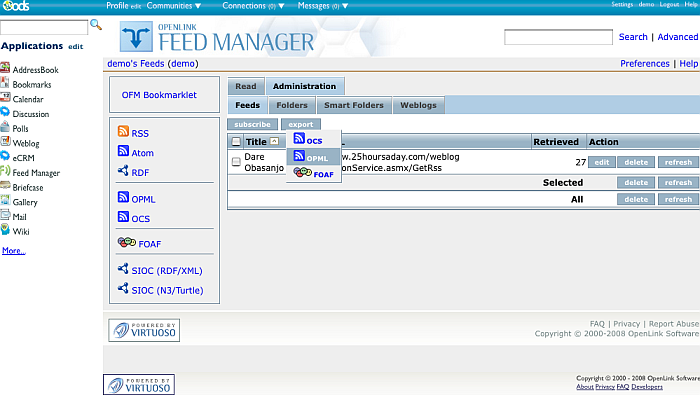Click the Atom feed icon
This screenshot has height=407, width=700.
pyautogui.click(x=123, y=152)
